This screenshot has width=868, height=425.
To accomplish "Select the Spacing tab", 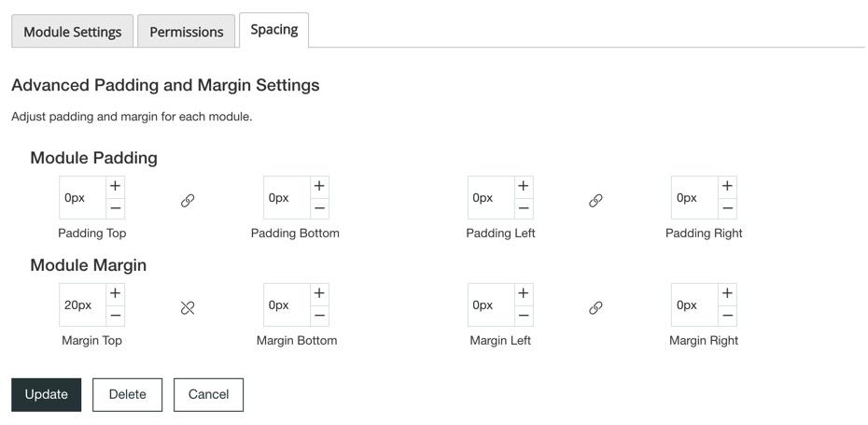I will 274,30.
